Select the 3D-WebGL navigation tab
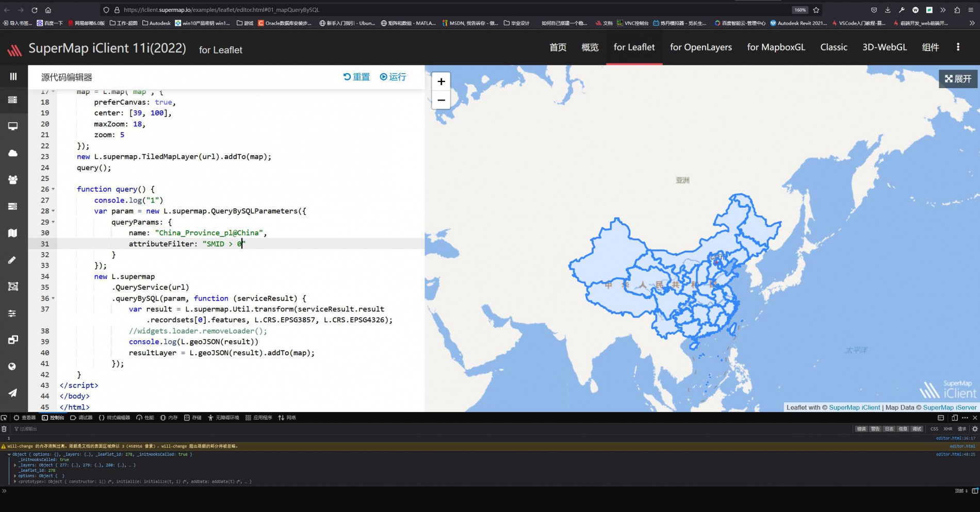The width and height of the screenshot is (980, 512). tap(884, 47)
